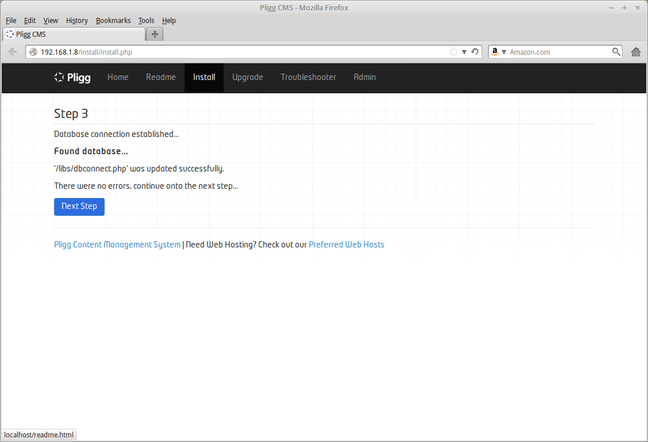This screenshot has height=442, width=648.
Task: Go to Home in the Pligg navbar
Action: [x=118, y=77]
